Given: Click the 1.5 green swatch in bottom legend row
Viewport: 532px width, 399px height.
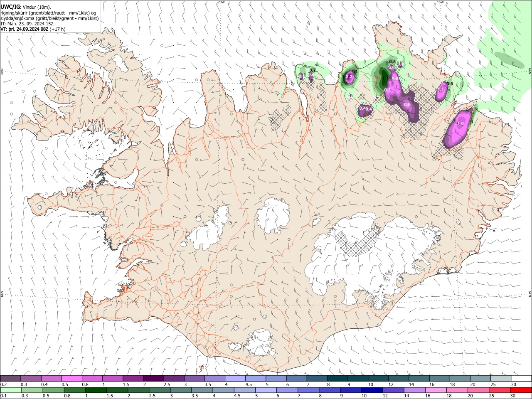Looking at the screenshot, I should click(x=116, y=390).
